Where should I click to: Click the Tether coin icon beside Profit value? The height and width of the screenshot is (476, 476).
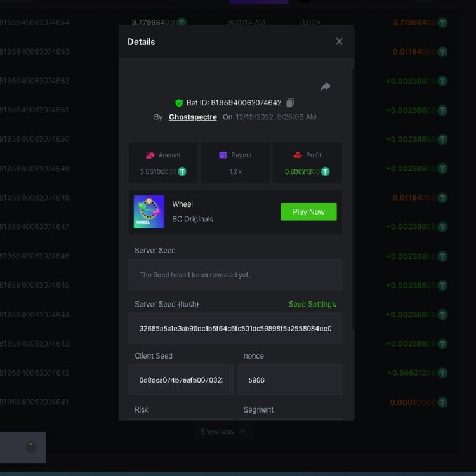pyautogui.click(x=326, y=172)
